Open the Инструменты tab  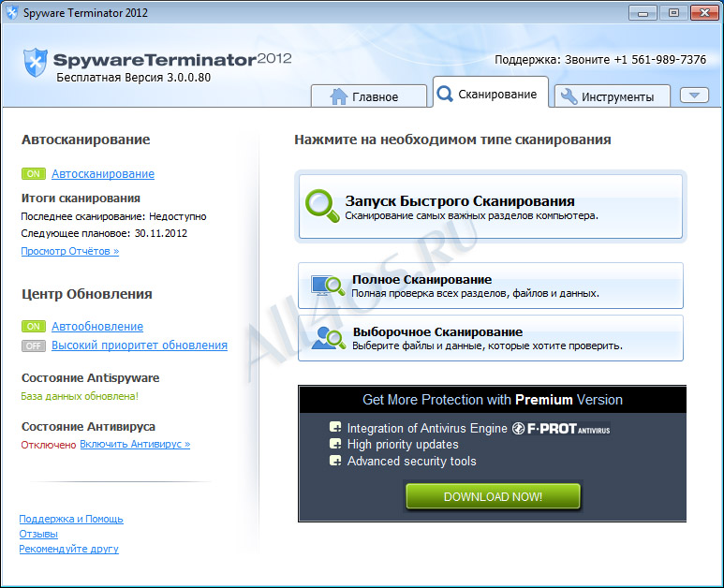613,96
